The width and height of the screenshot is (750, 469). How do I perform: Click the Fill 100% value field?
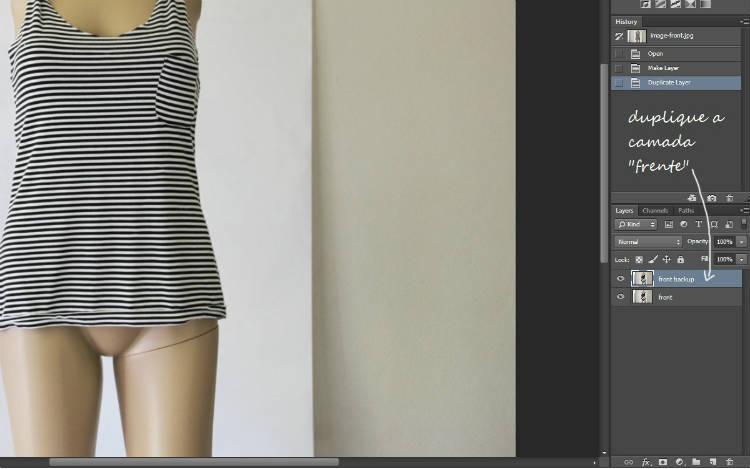tap(724, 260)
